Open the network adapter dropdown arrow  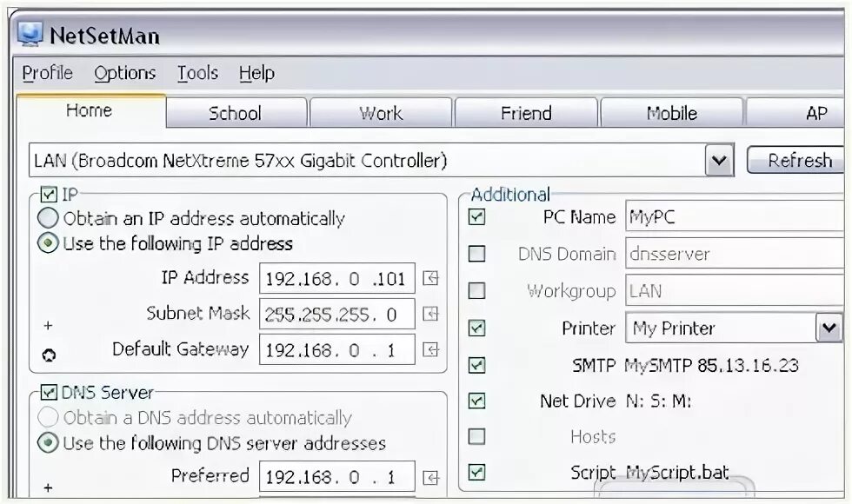pyautogui.click(x=719, y=160)
